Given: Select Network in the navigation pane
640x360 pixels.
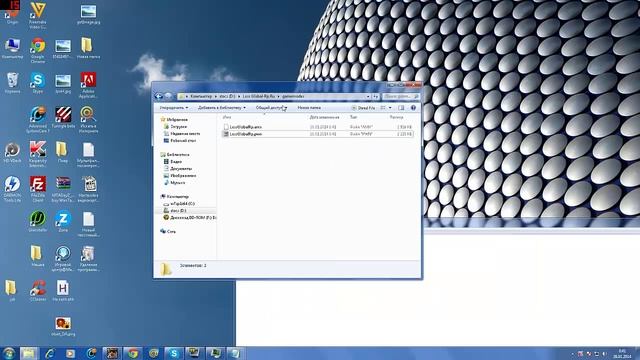Looking at the screenshot, I should pos(168,231).
